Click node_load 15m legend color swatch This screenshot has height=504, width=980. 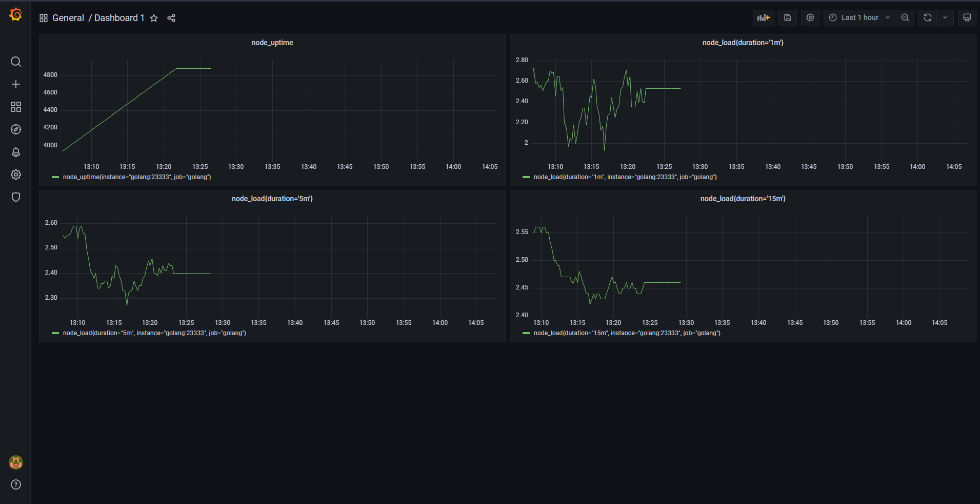[526, 333]
